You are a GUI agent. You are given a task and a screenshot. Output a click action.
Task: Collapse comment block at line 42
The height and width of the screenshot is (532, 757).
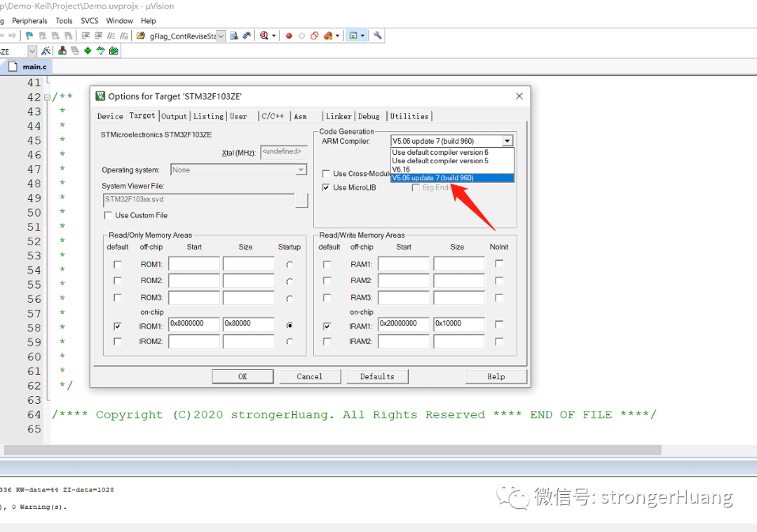click(48, 97)
